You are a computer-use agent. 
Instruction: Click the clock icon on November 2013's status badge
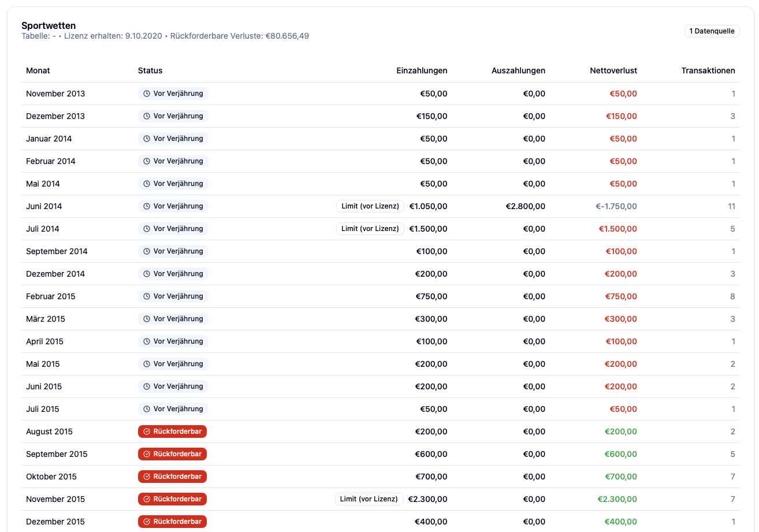click(x=146, y=94)
